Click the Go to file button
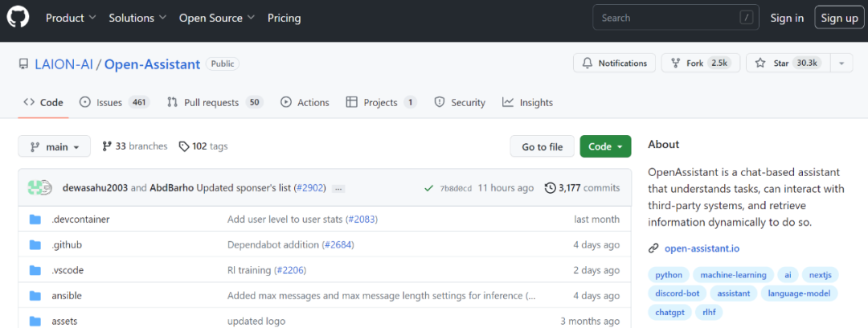This screenshot has height=328, width=868. coord(542,147)
